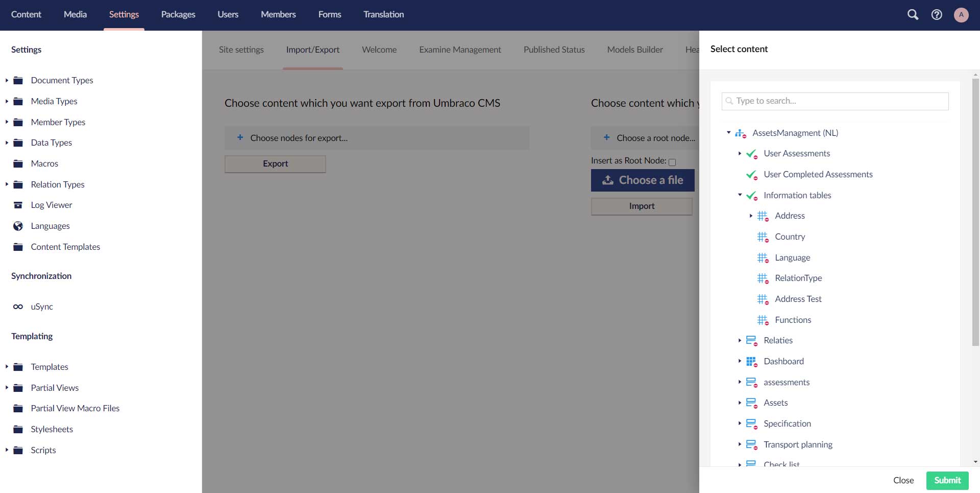Click the Select content panel scrollbar
The height and width of the screenshot is (493, 980).
(975, 212)
